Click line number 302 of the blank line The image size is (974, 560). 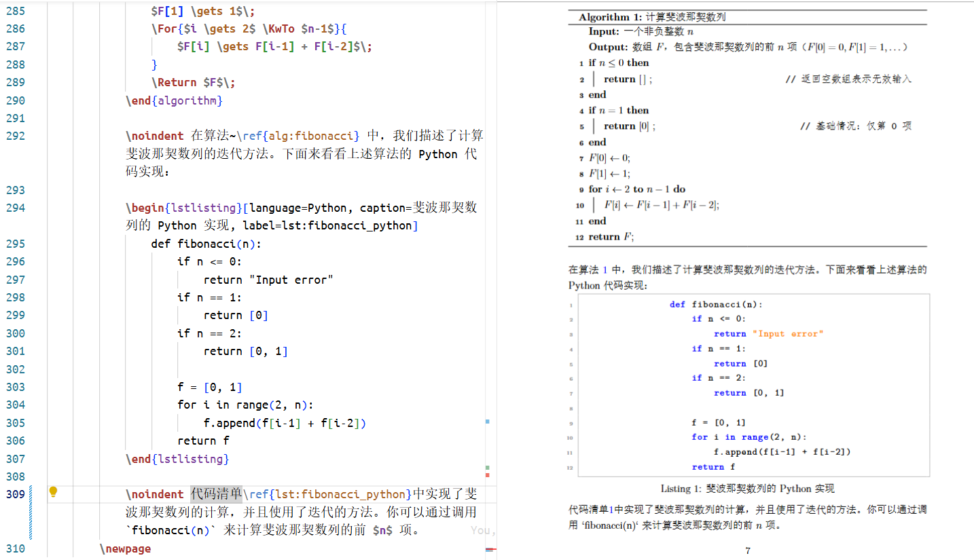(14, 369)
